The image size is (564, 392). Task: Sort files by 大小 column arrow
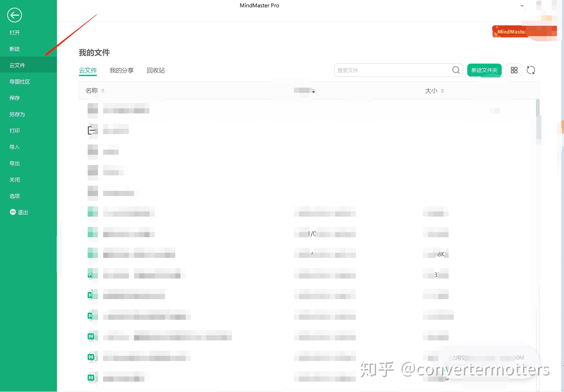click(442, 91)
